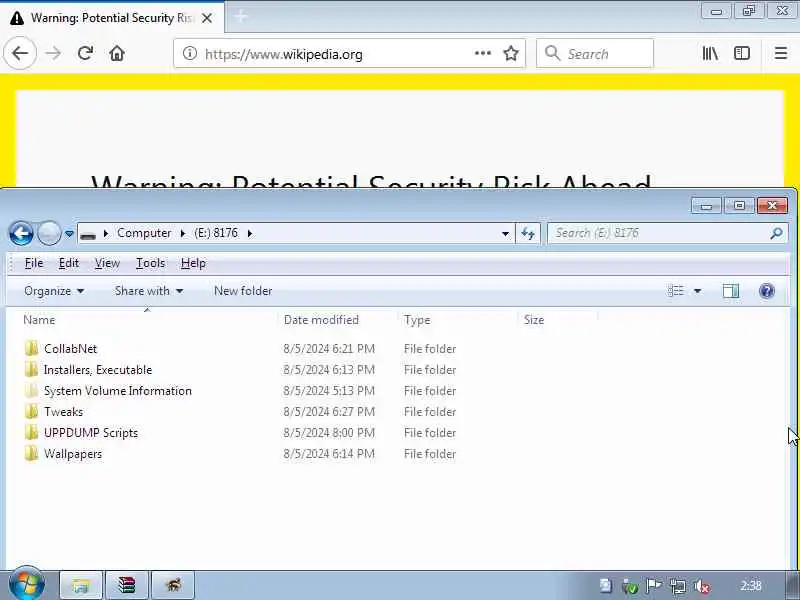Open the Windows Start menu
This screenshot has width=800, height=600.
(27, 584)
